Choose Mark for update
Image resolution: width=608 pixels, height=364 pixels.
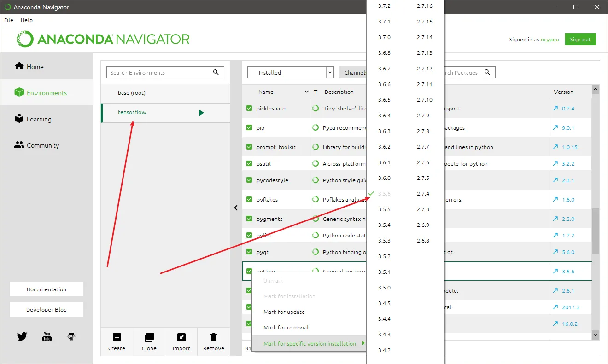(x=284, y=312)
